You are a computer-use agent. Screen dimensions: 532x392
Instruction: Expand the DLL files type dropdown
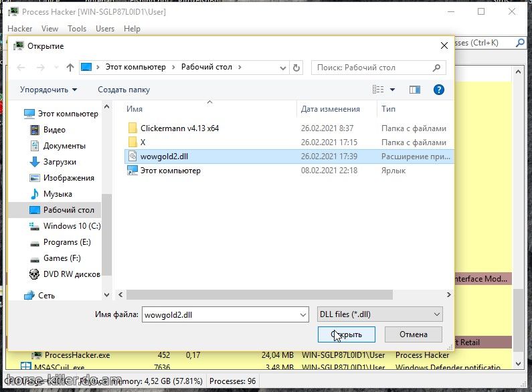pyautogui.click(x=379, y=314)
